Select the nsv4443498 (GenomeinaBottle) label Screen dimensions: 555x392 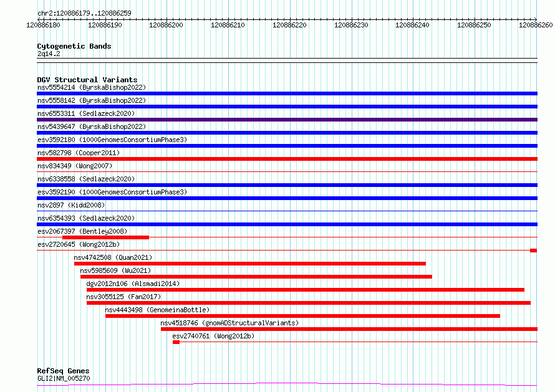pos(157,310)
